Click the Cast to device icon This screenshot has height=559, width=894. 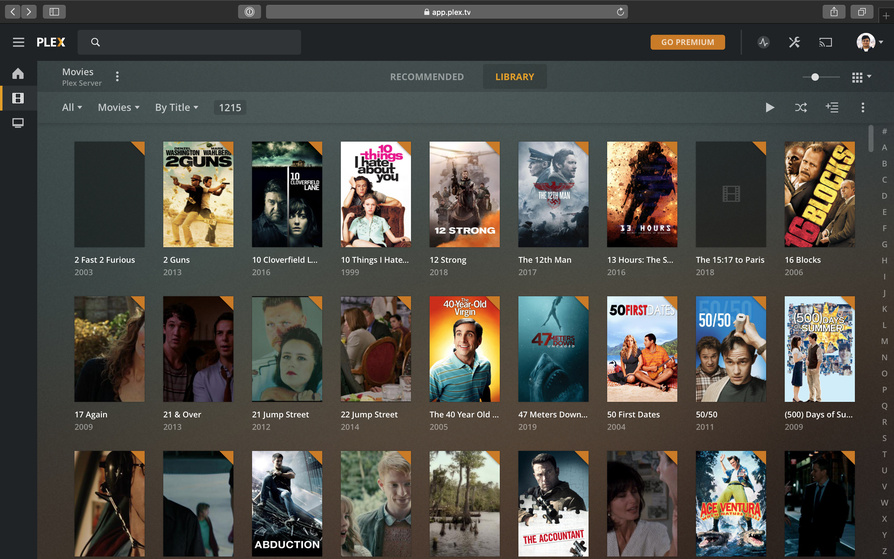click(825, 42)
